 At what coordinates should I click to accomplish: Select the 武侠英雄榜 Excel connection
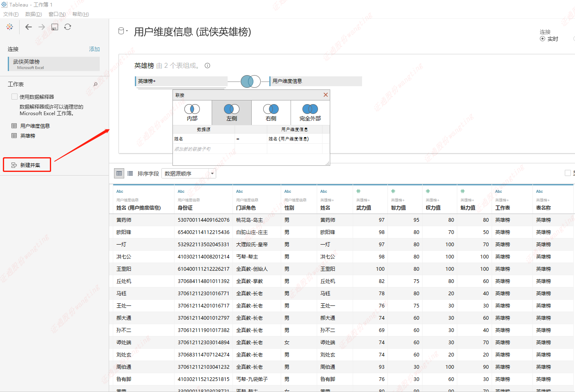tap(54, 64)
